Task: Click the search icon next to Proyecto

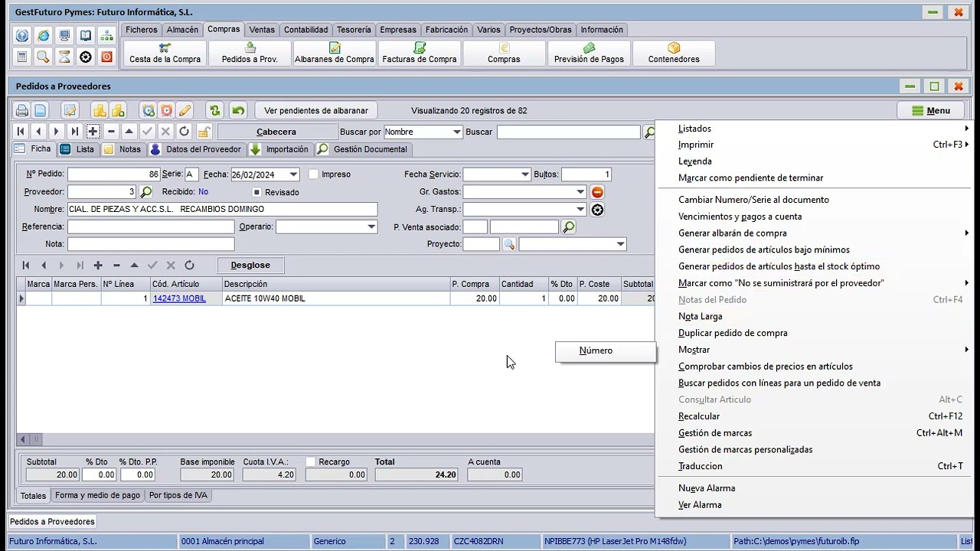Action: tap(509, 244)
